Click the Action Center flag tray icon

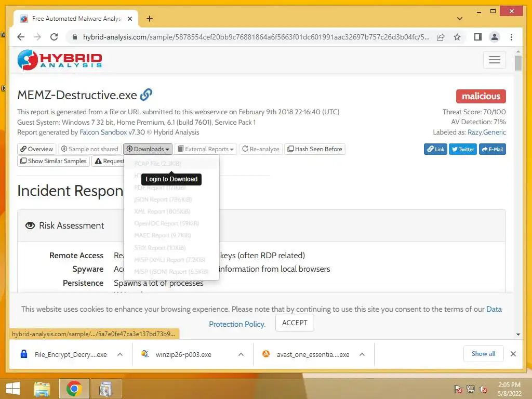coord(458,389)
